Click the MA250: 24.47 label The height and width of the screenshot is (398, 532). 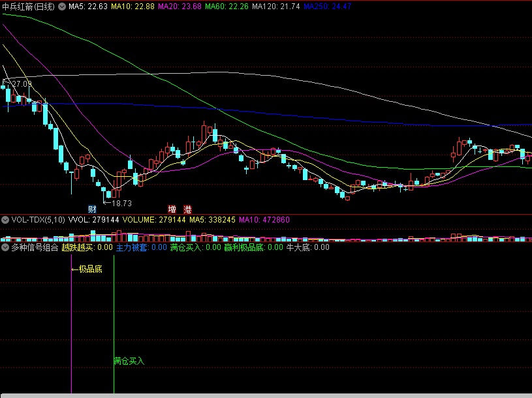328,7
